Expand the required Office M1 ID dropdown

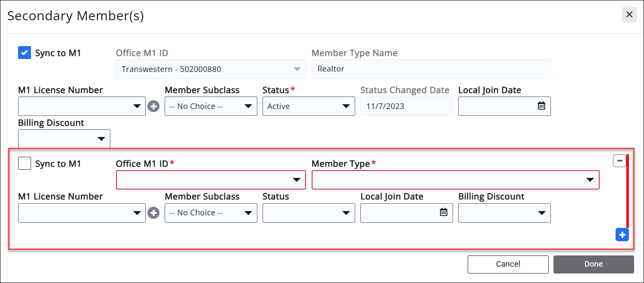211,180
